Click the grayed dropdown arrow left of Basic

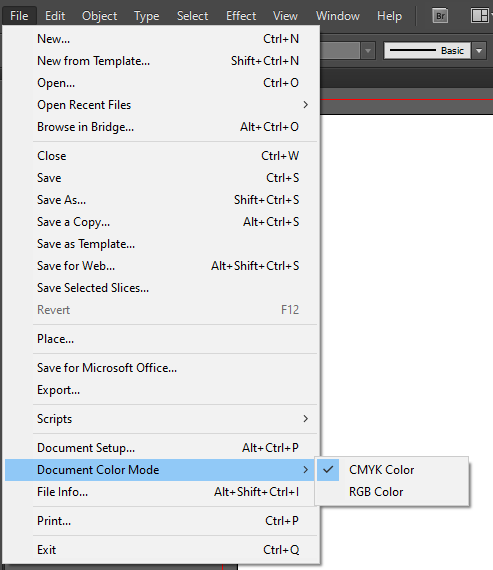pyautogui.click(x=368, y=51)
